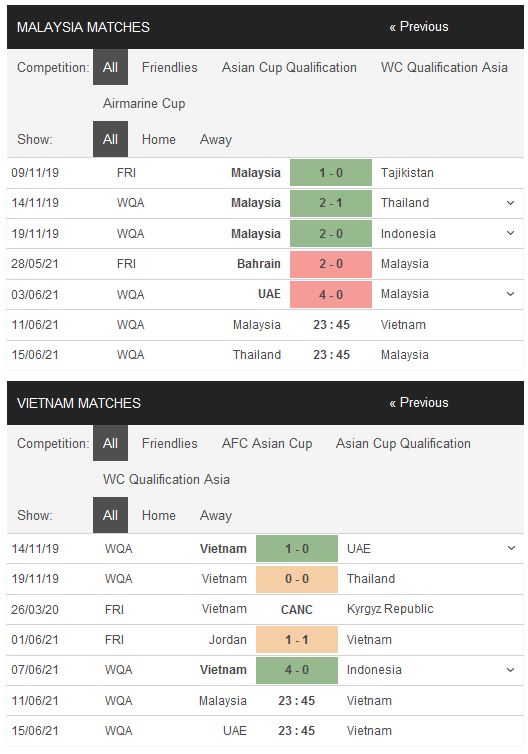Image resolution: width=528 pixels, height=754 pixels.
Task: Open the Bahrain 2-0 Malaysia red score box
Action: click(x=331, y=264)
